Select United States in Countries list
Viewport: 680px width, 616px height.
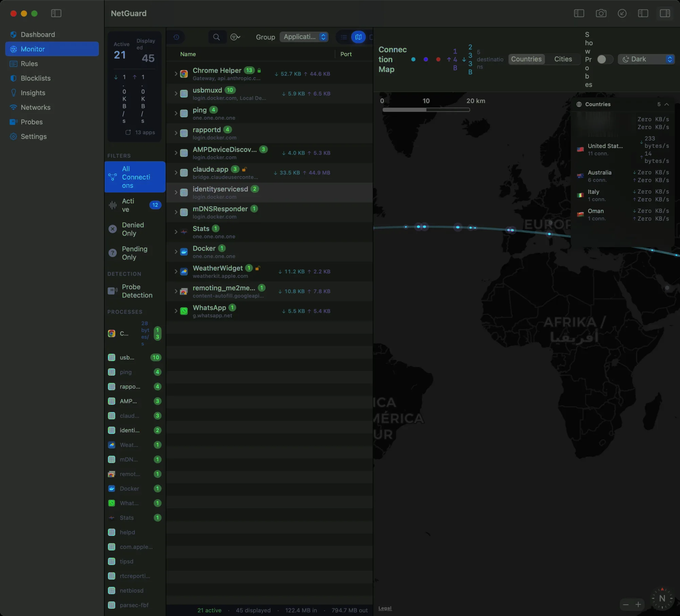point(623,150)
